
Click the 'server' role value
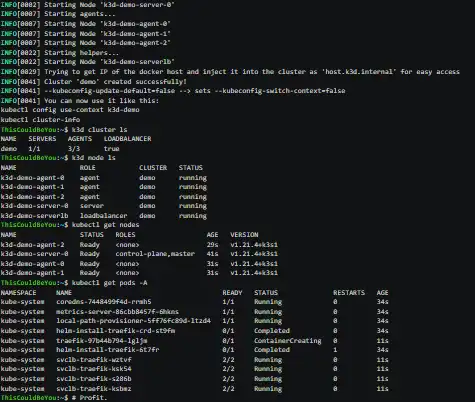[x=92, y=206]
